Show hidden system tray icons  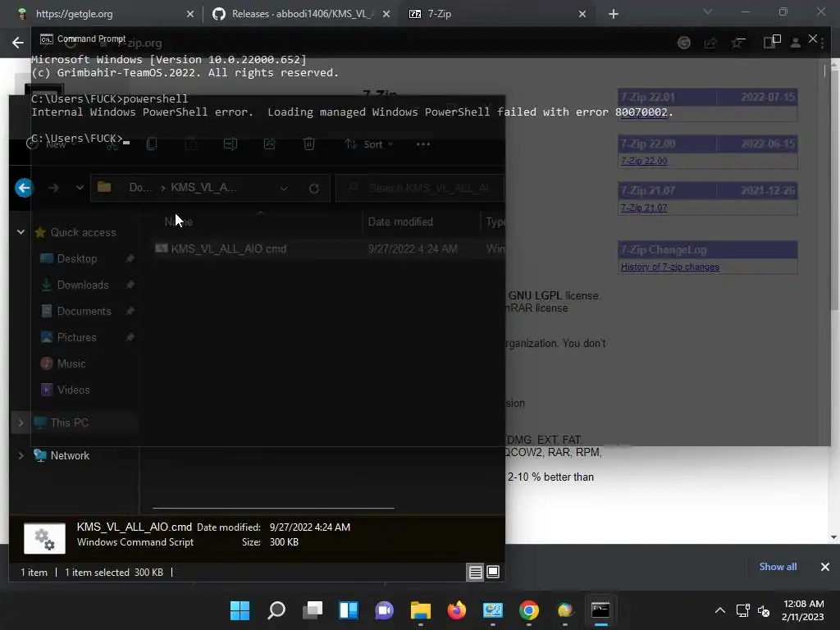click(x=720, y=610)
